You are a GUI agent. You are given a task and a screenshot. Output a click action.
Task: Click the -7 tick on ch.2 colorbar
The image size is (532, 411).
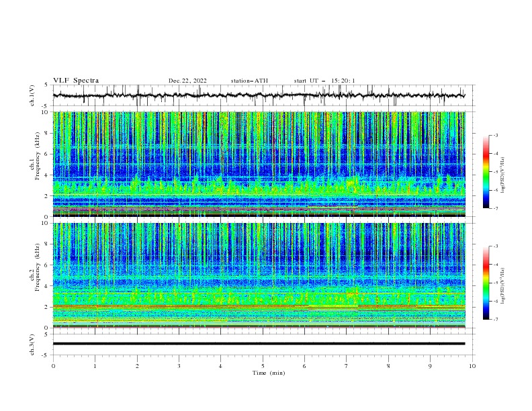[x=495, y=319]
